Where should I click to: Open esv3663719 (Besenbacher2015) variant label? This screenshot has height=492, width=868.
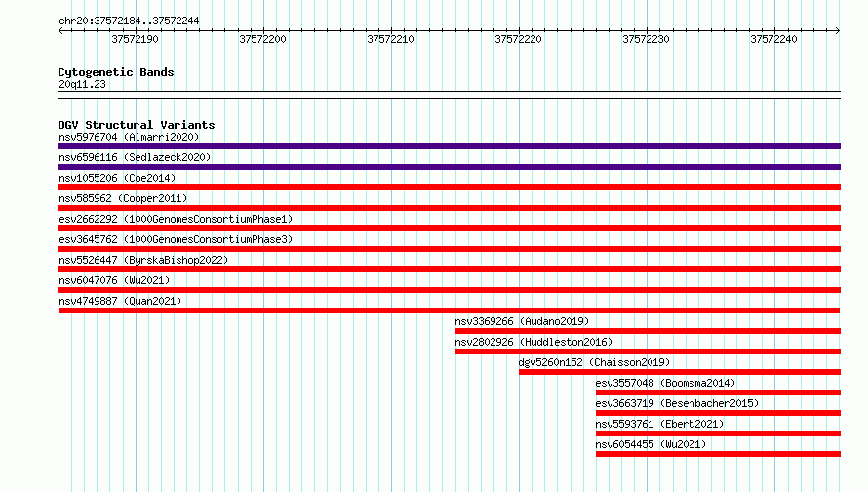pos(677,403)
